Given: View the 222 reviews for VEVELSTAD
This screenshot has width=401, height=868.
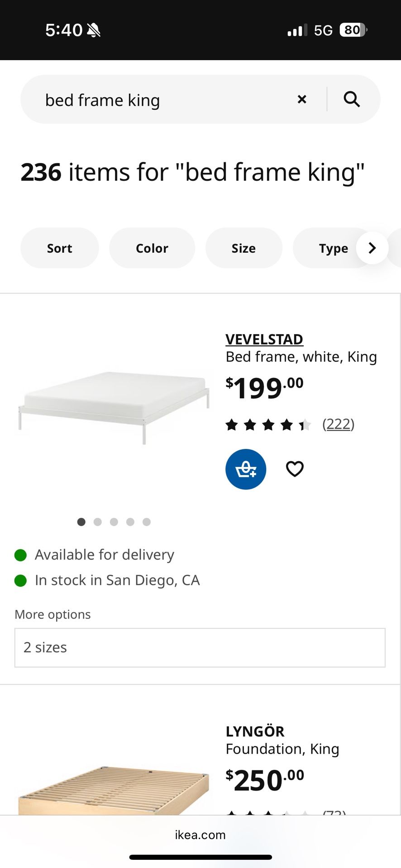Looking at the screenshot, I should tap(338, 425).
